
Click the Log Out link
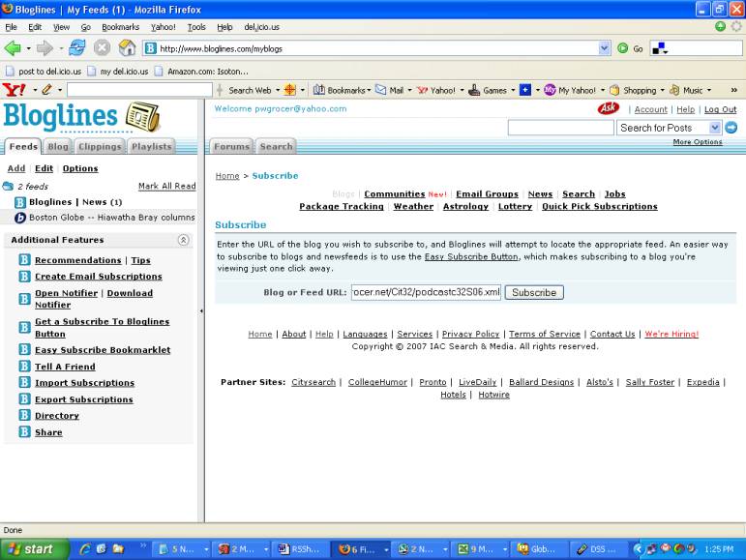pyautogui.click(x=720, y=109)
